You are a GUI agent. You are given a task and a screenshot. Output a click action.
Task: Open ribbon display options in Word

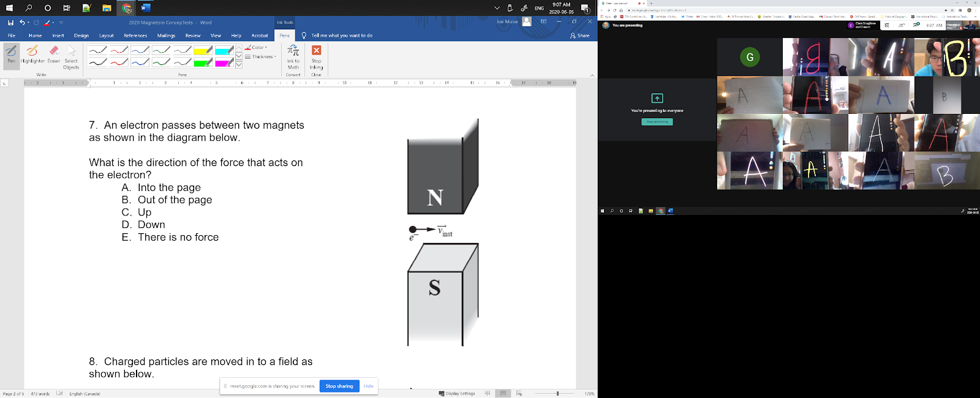point(543,21)
